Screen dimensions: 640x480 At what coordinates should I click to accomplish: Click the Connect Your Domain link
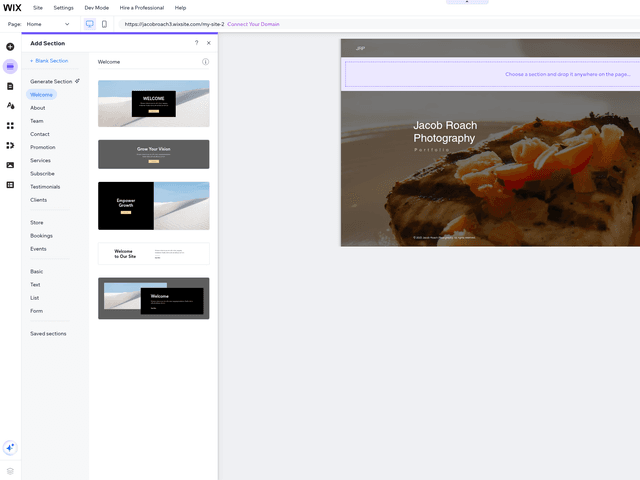click(255, 23)
